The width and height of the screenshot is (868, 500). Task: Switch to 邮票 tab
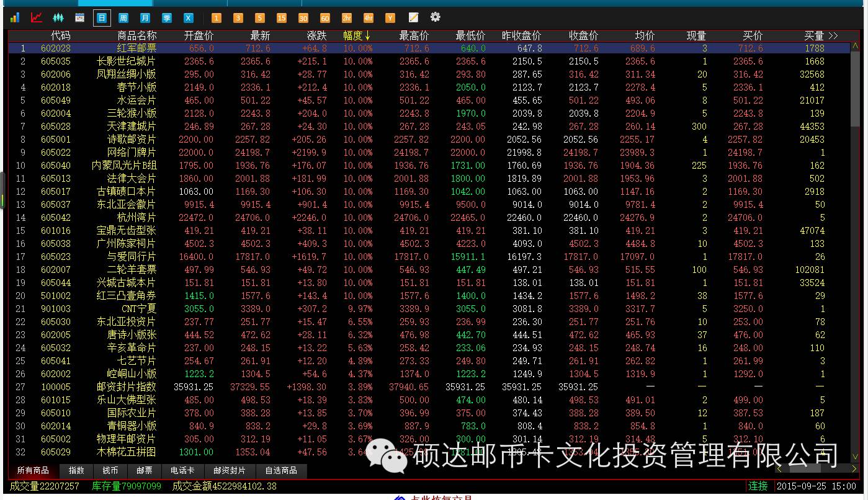(x=145, y=471)
